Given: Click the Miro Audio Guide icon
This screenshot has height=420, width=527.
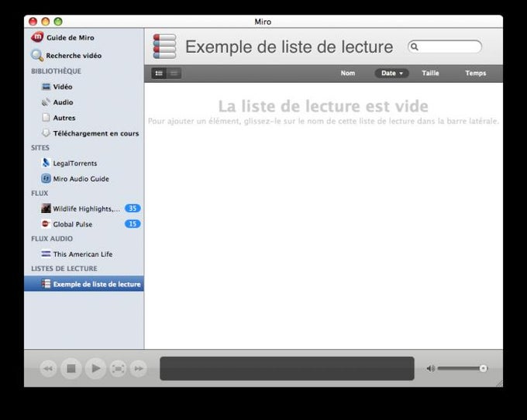Looking at the screenshot, I should (x=46, y=178).
